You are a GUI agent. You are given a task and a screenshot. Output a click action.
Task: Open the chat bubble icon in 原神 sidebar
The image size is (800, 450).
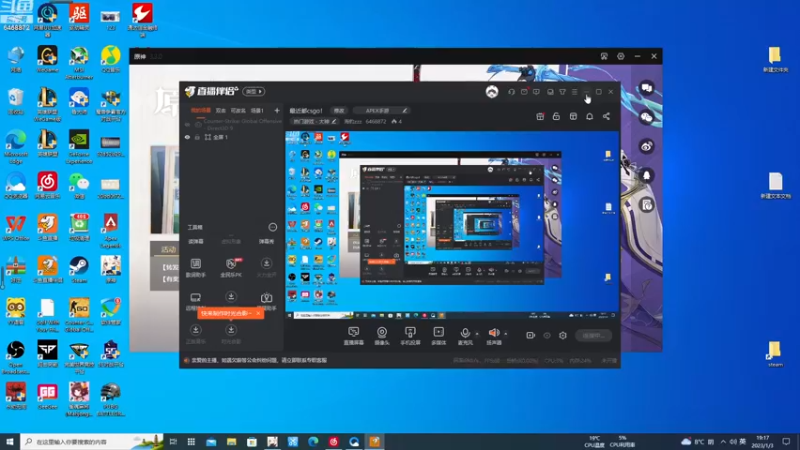coord(646,88)
